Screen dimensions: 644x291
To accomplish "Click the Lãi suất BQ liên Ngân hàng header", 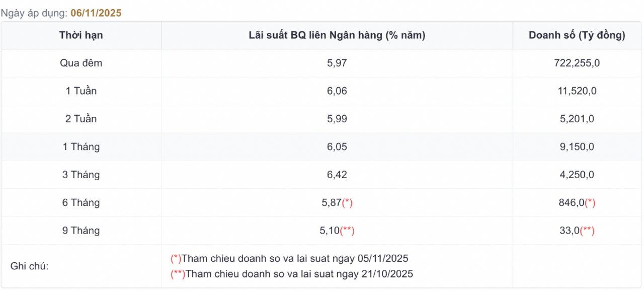I will click(x=337, y=35).
